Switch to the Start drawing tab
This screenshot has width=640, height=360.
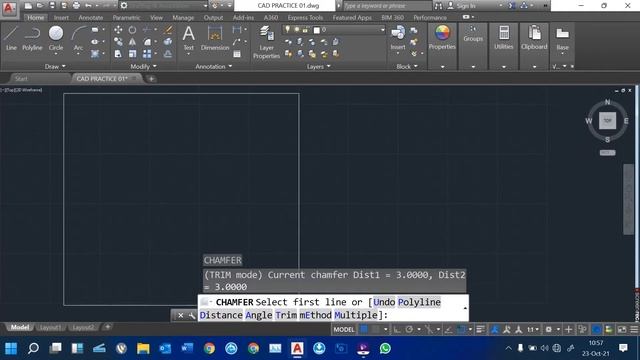(x=21, y=78)
